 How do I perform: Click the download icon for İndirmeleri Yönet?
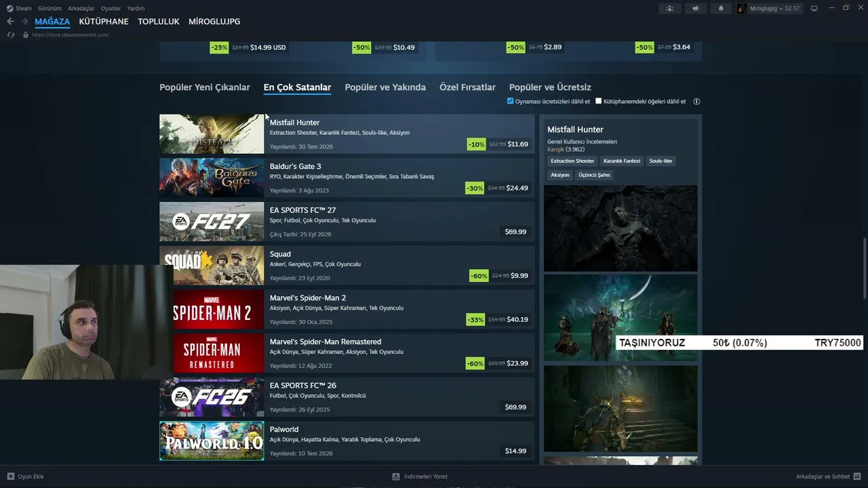[396, 476]
